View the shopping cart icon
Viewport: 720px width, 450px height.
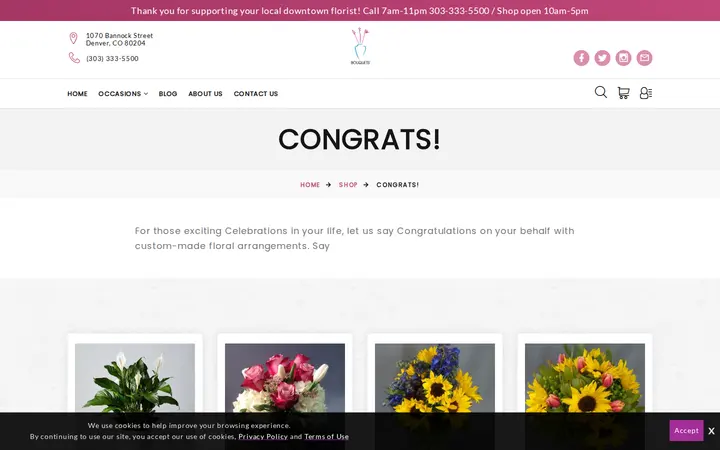tap(623, 93)
